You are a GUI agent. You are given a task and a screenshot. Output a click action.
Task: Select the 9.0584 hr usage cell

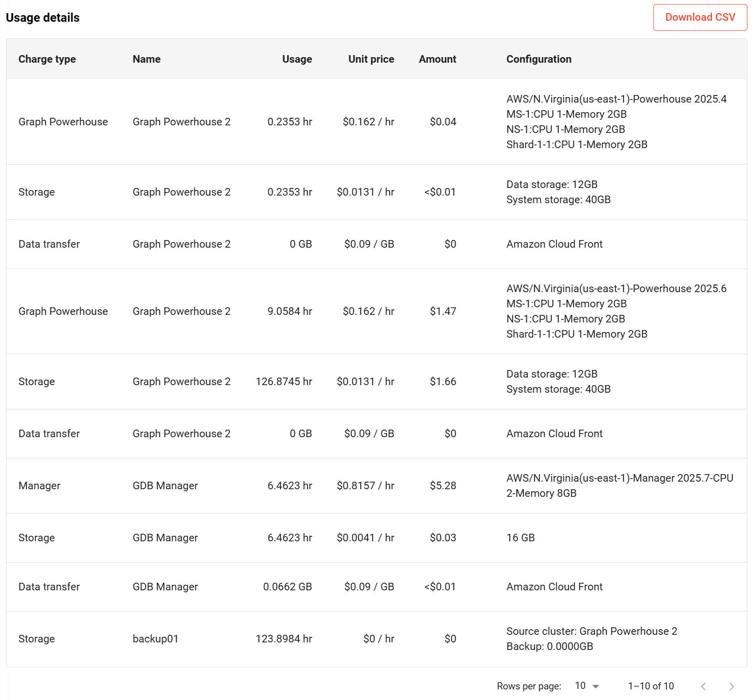click(x=290, y=311)
